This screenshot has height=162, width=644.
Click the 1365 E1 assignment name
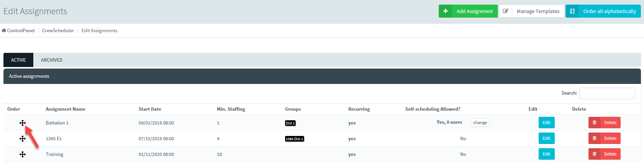click(x=54, y=139)
